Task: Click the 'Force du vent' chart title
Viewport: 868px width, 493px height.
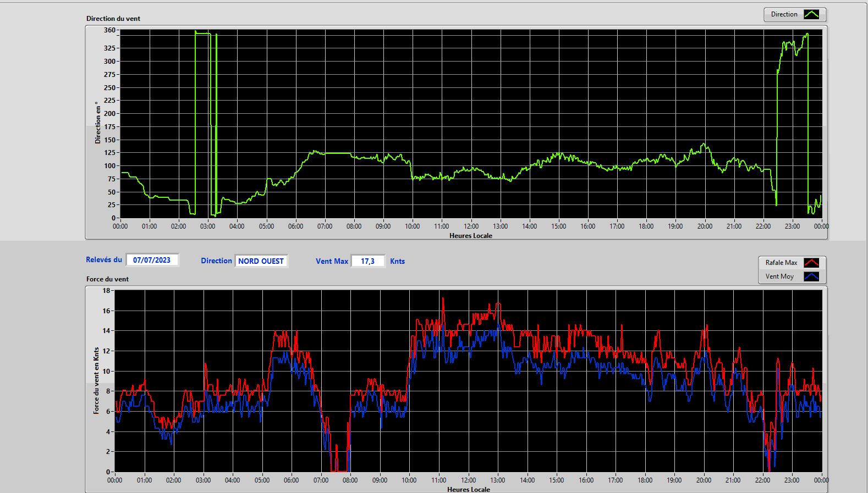Action: [x=107, y=279]
